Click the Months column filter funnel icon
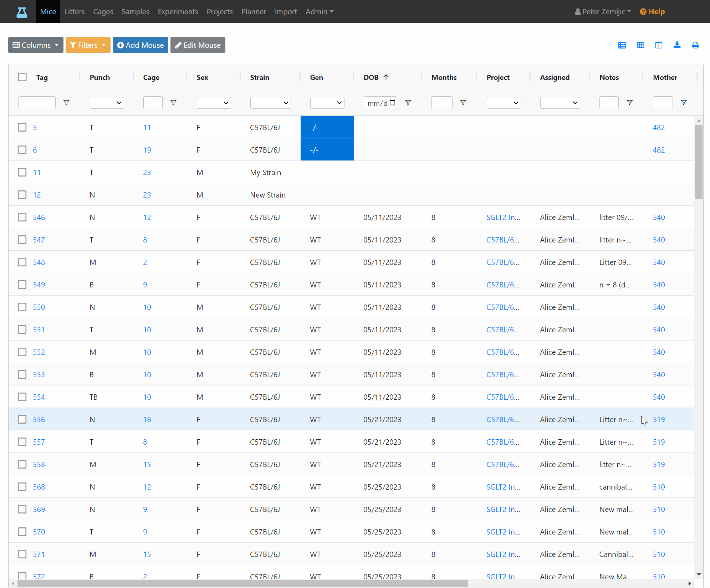Viewport: 710px width, 588px height. click(463, 103)
